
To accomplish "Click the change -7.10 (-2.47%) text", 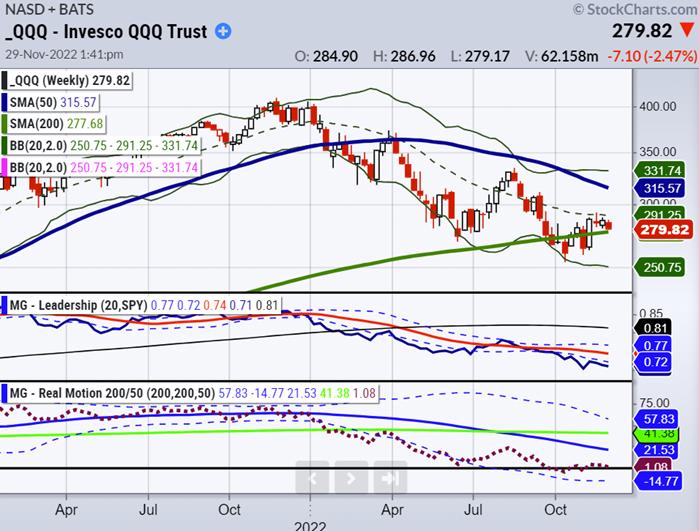I will [652, 57].
